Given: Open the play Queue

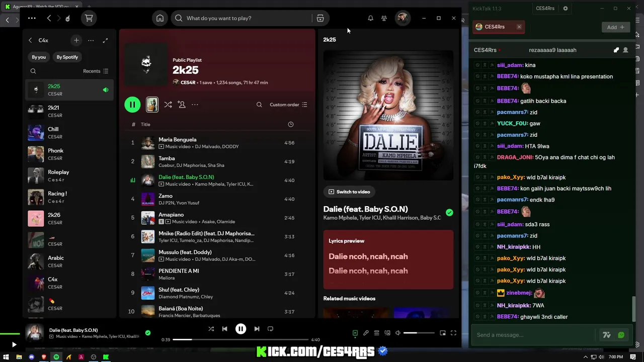Looking at the screenshot, I should (x=376, y=333).
